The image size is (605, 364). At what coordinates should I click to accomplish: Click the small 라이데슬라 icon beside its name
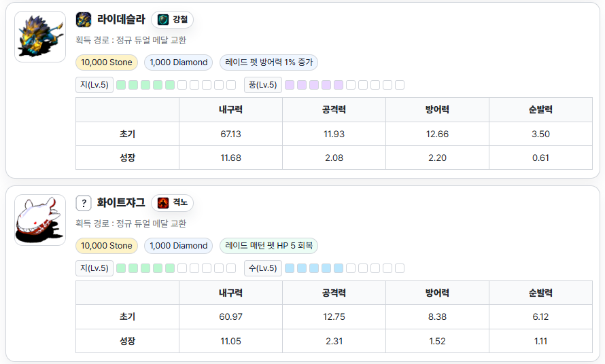(x=84, y=19)
